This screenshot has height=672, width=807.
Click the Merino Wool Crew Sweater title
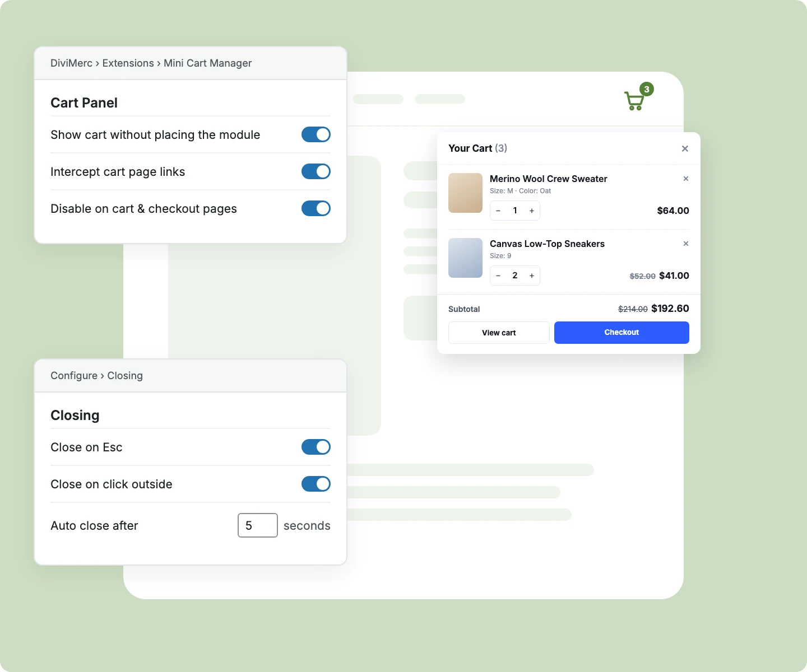click(549, 179)
